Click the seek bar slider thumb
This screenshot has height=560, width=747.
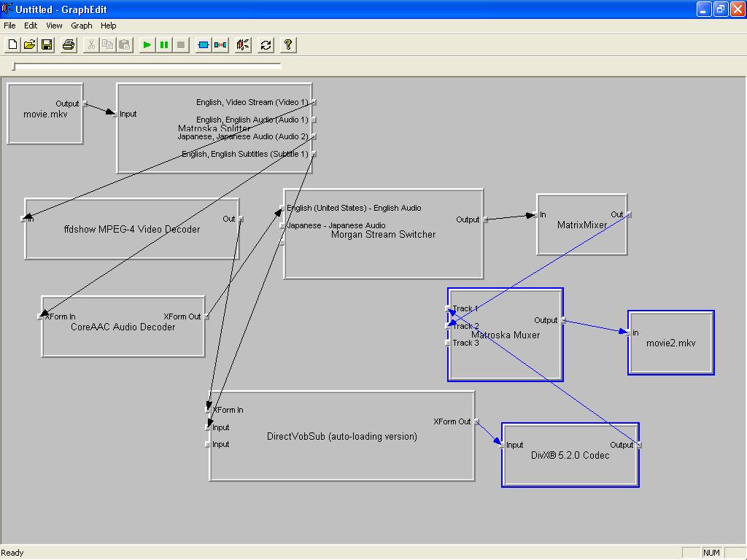(14, 66)
